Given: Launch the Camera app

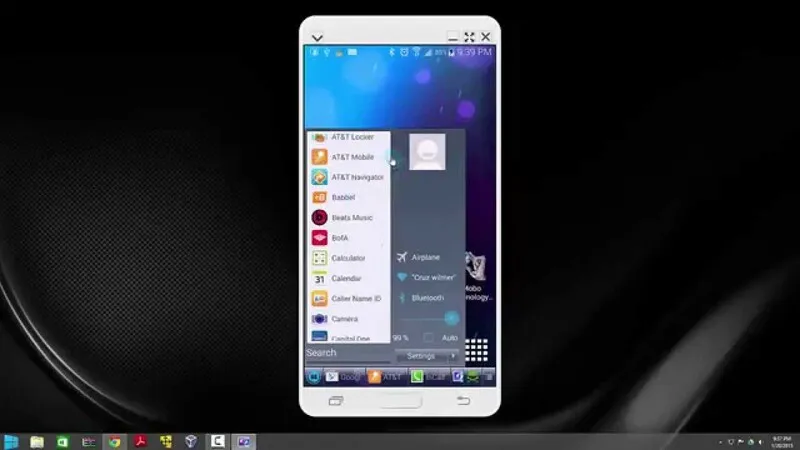Looking at the screenshot, I should (348, 319).
